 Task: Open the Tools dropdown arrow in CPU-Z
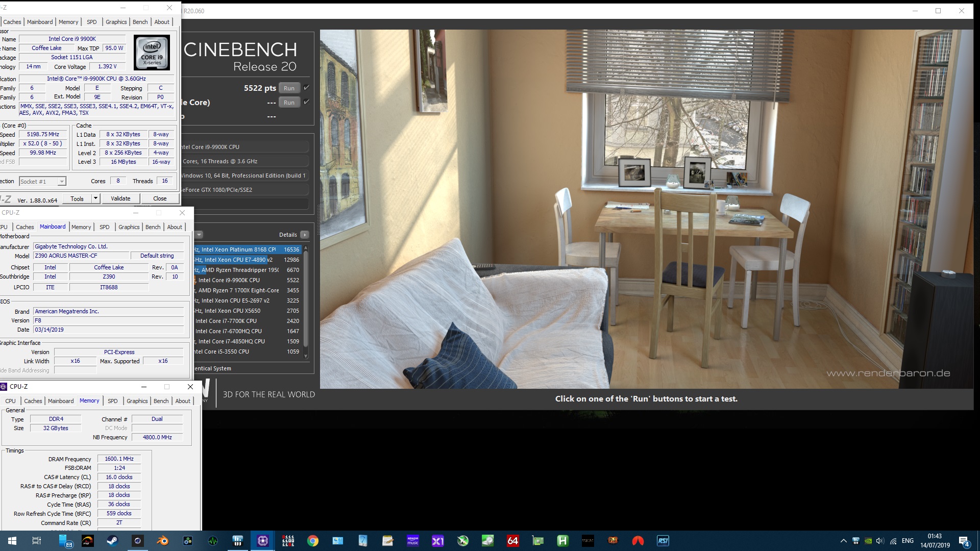coord(95,198)
